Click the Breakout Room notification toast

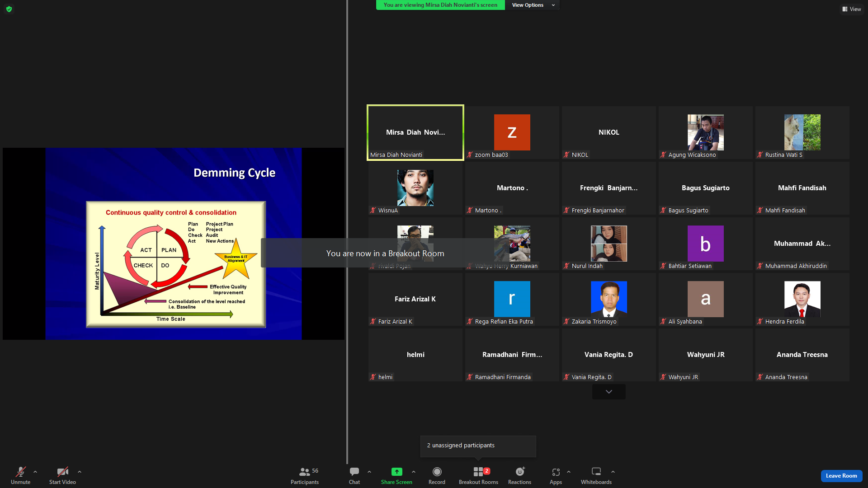pyautogui.click(x=385, y=253)
